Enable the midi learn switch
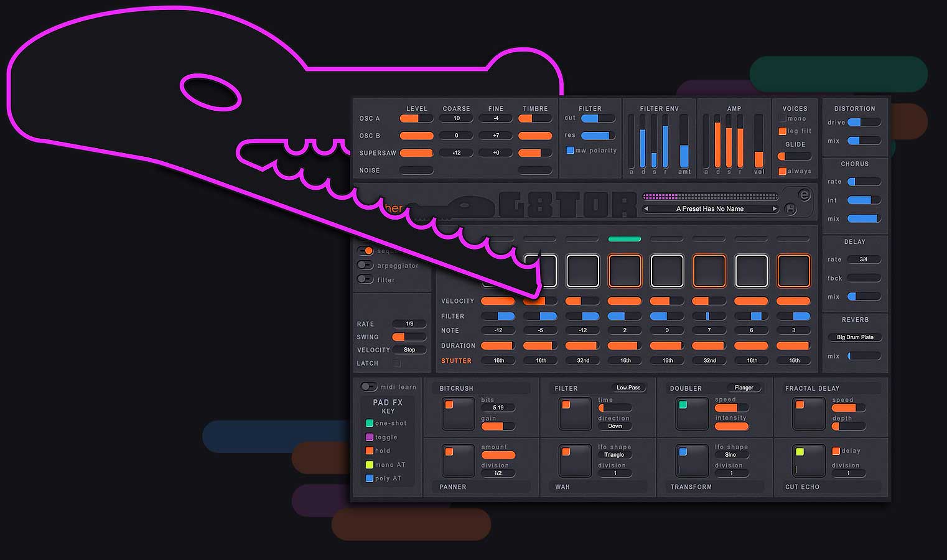This screenshot has height=560, width=947. click(x=368, y=387)
